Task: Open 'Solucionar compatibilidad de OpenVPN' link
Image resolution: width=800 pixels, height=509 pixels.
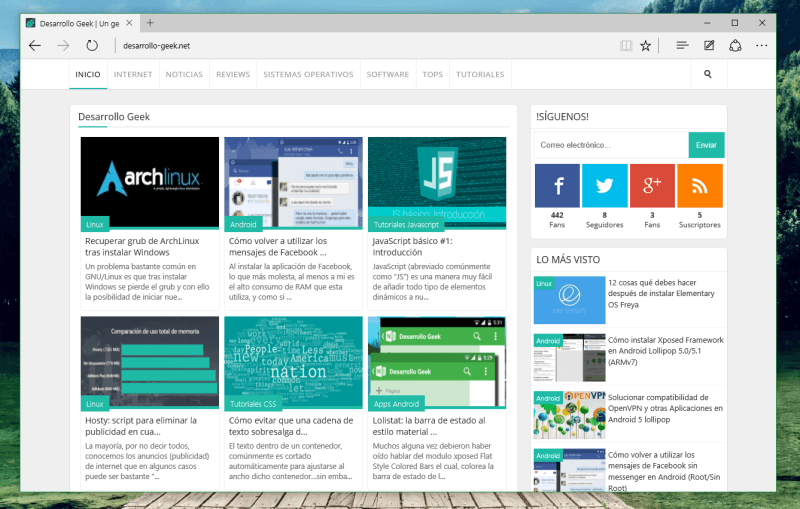Action: point(665,409)
